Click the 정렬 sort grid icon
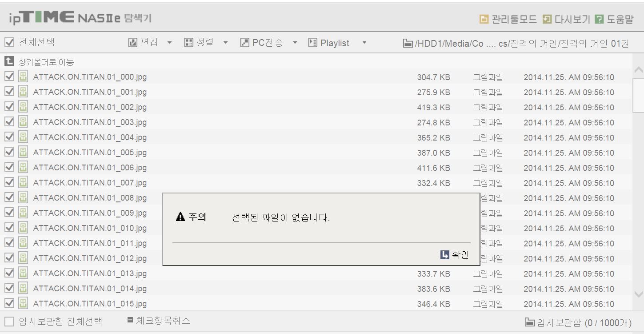 188,43
